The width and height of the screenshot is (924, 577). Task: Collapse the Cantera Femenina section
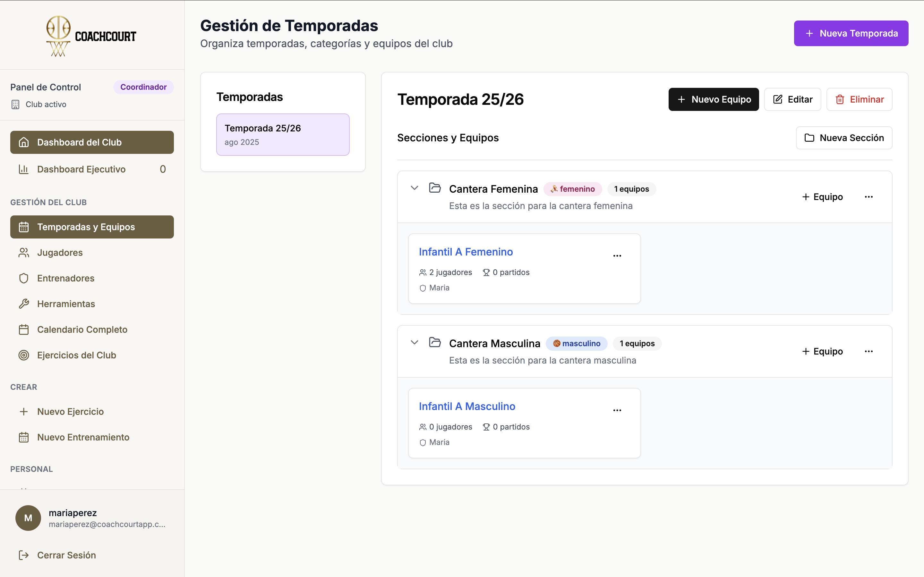click(415, 188)
